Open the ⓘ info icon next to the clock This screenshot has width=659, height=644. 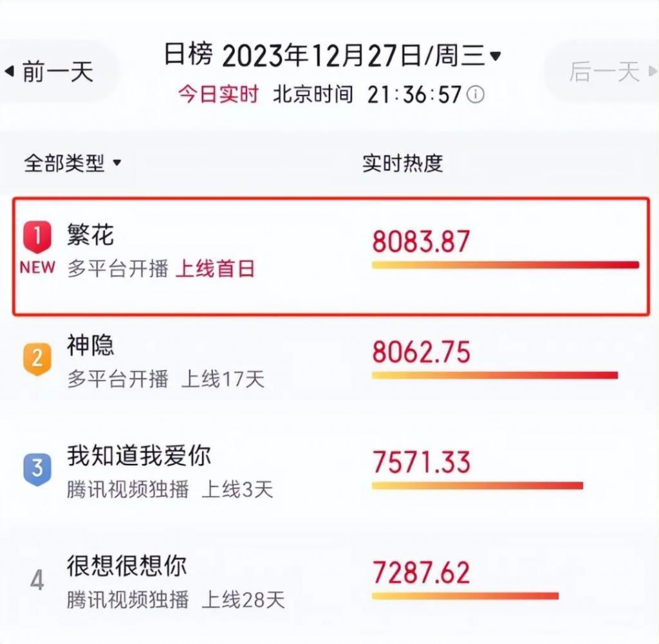(x=475, y=95)
